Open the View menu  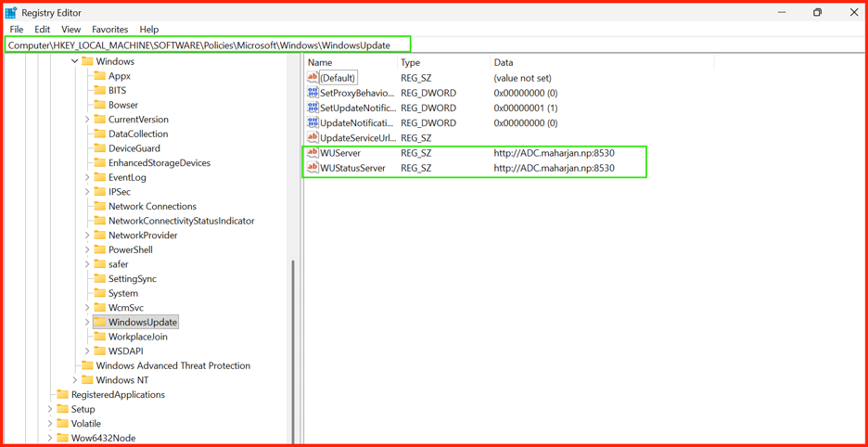click(x=70, y=30)
